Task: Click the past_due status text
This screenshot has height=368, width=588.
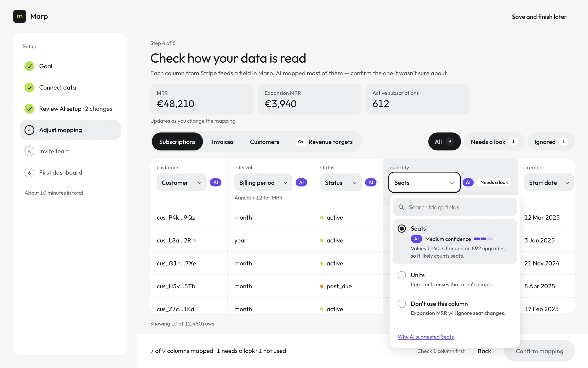Action: click(x=339, y=287)
